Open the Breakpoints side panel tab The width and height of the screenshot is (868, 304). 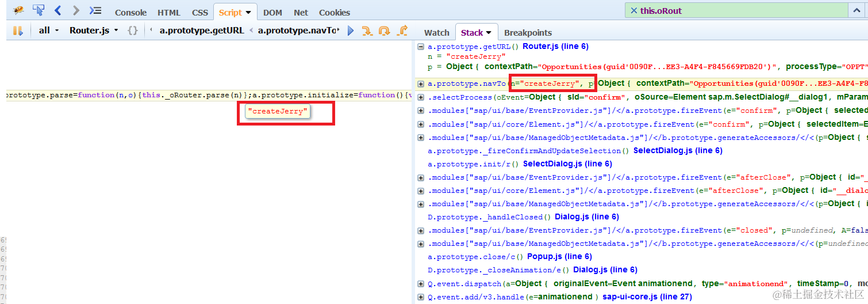(x=528, y=33)
